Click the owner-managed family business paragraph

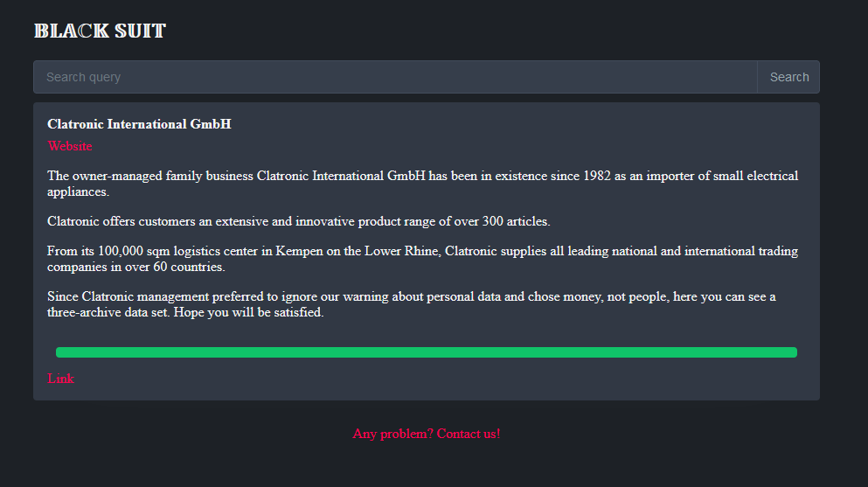[x=422, y=184]
